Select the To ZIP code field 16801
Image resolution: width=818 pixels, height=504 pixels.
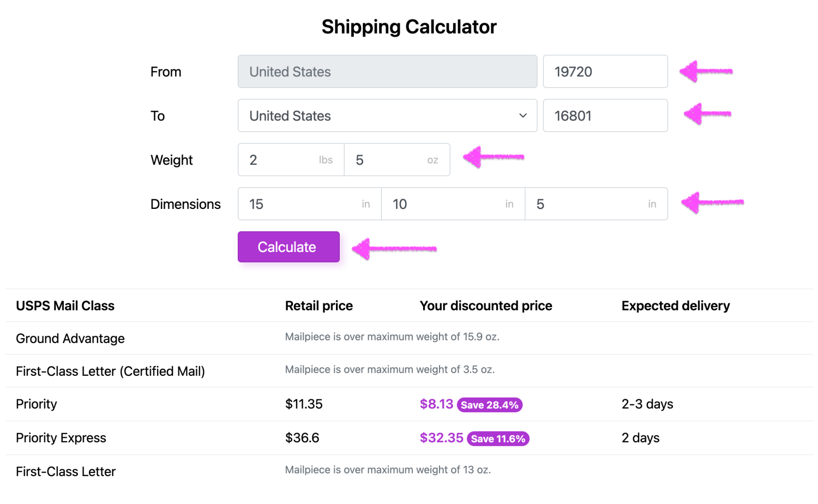(x=605, y=116)
